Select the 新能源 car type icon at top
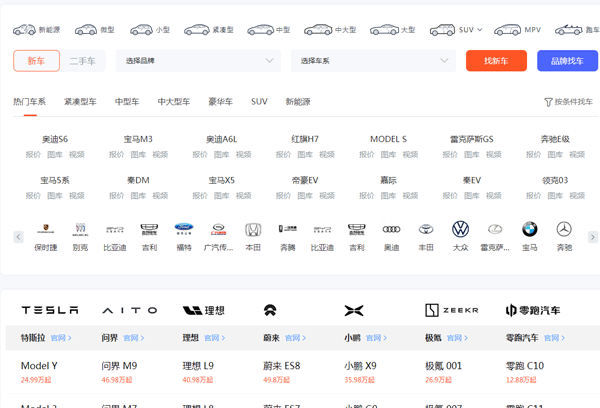Image resolution: width=600 pixels, height=408 pixels. pyautogui.click(x=24, y=29)
